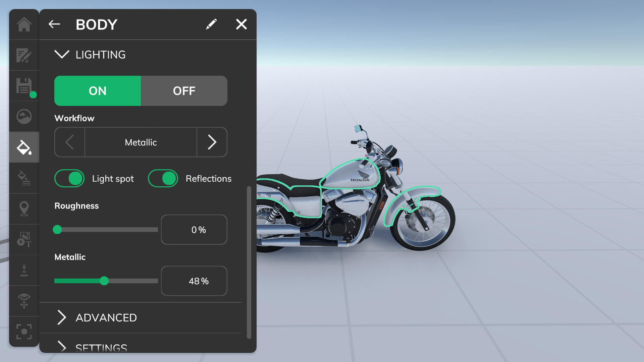Click the Roughness slider handle
The width and height of the screenshot is (644, 362).
coord(57,230)
